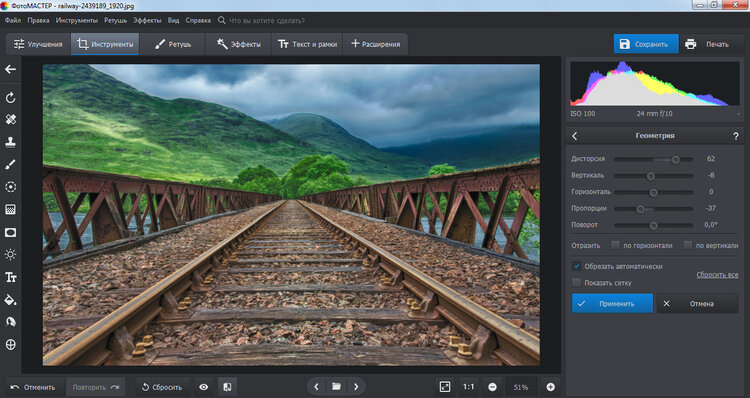Click the Применить button

(612, 304)
